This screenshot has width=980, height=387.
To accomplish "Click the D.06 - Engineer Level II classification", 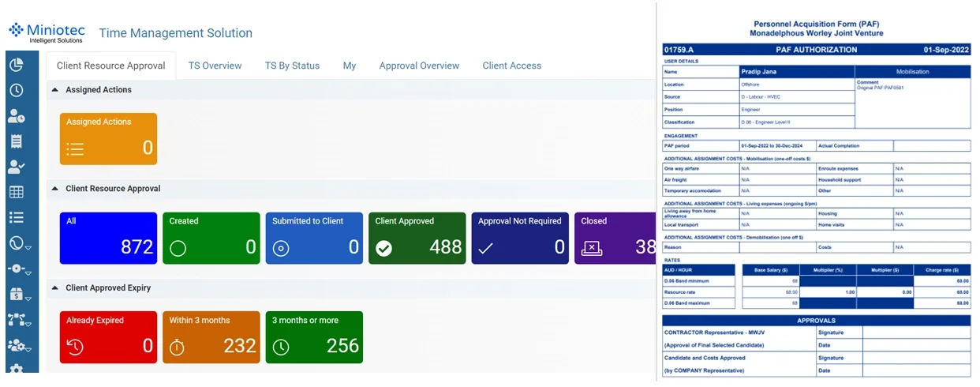I will 765,122.
